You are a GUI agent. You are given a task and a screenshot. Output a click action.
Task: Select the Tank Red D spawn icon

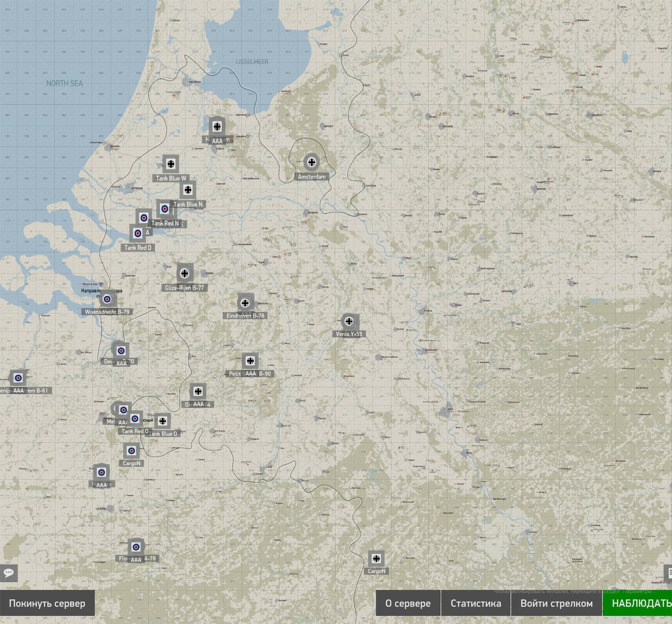(x=138, y=233)
